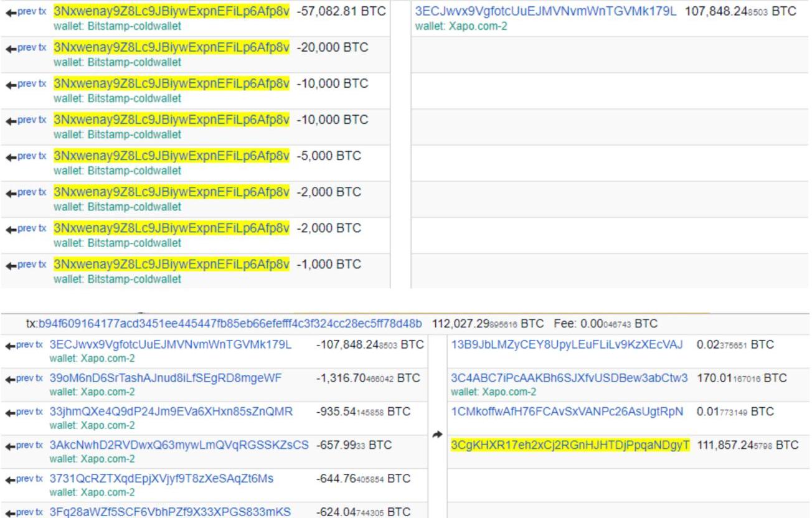Image resolution: width=812 pixels, height=518 pixels.
Task: Open input address 3731QcRZTXqdEpjXVjyf9T8zXeSAqZt6Ms
Action: tap(161, 479)
